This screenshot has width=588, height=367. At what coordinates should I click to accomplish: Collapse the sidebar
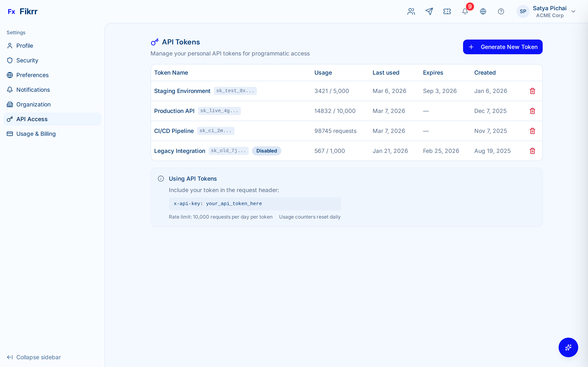click(x=34, y=357)
